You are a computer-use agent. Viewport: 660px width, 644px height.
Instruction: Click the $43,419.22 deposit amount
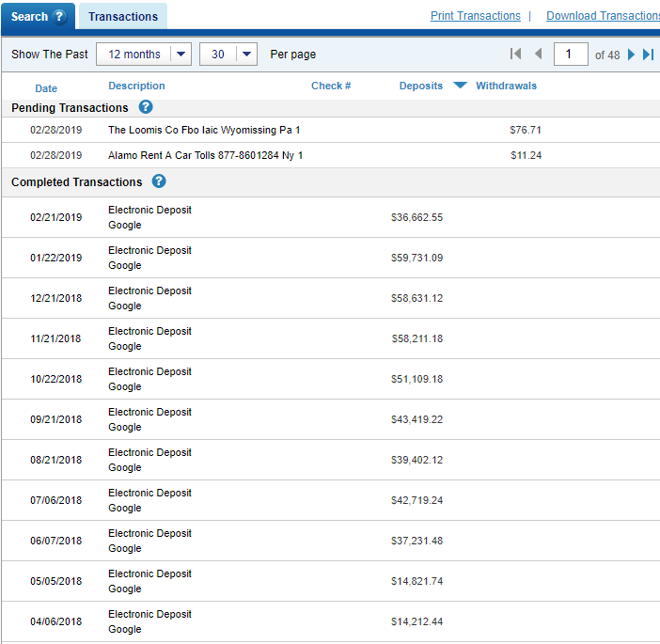coord(417,419)
